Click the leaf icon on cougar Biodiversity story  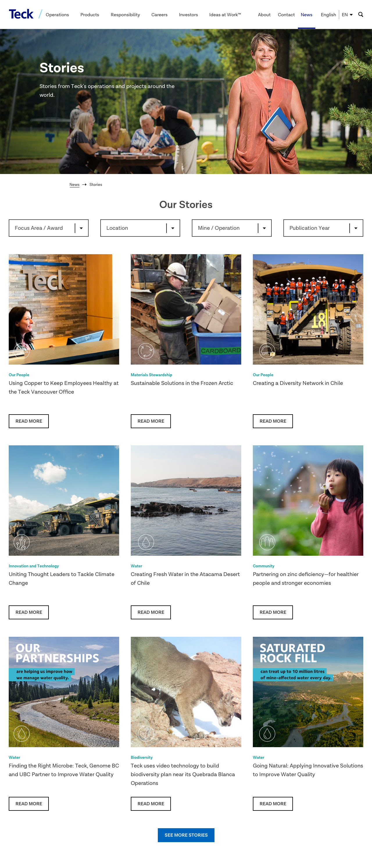146,733
